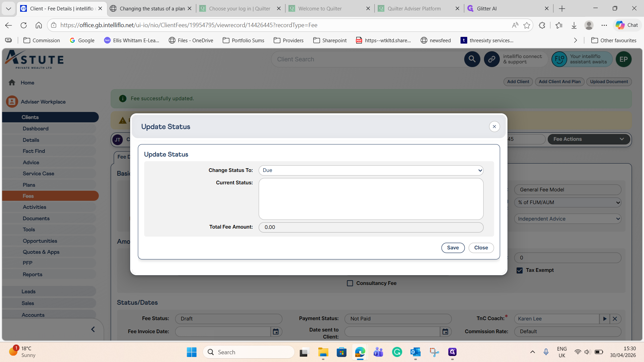Image resolution: width=644 pixels, height=362 pixels.
Task: Open the Fee Invoice Date calendar picker
Action: [276, 331]
